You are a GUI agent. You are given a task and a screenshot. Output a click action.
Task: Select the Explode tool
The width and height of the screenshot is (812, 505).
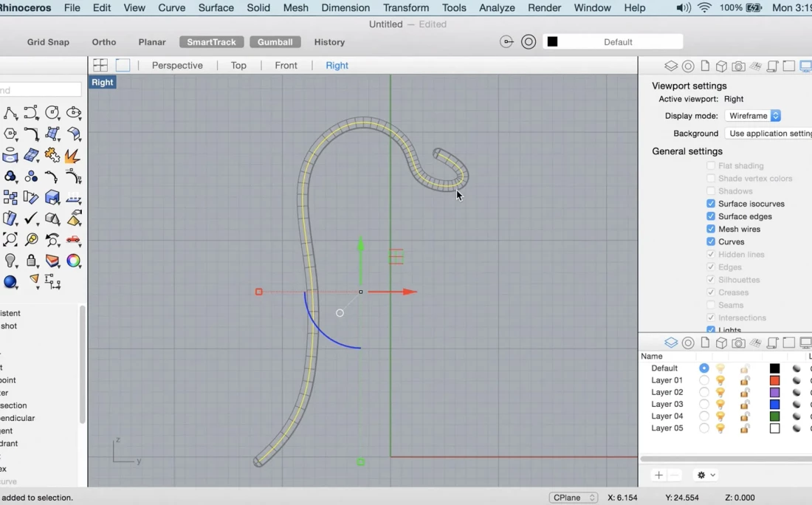click(74, 155)
